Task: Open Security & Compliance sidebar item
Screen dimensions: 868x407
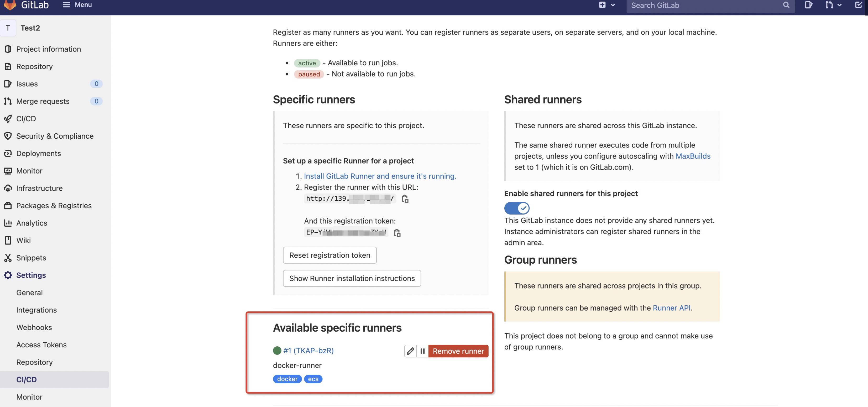Action: point(55,136)
